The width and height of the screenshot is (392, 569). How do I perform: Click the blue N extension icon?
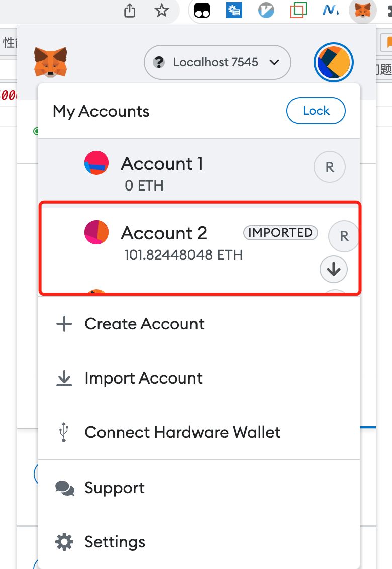click(x=330, y=10)
